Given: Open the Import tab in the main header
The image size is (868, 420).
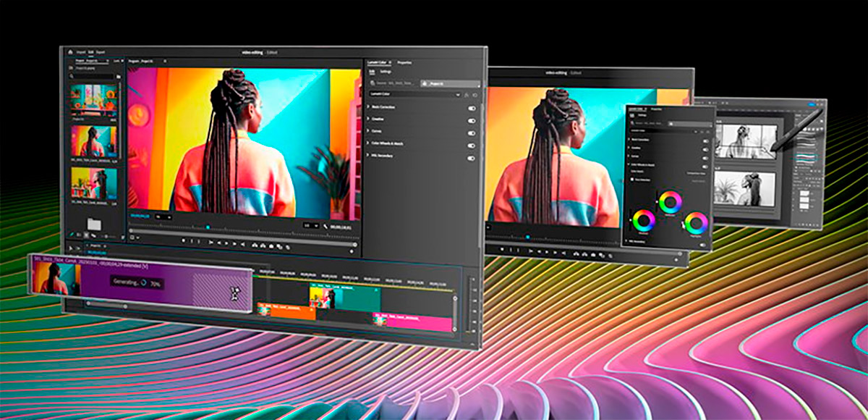Looking at the screenshot, I should click(81, 52).
